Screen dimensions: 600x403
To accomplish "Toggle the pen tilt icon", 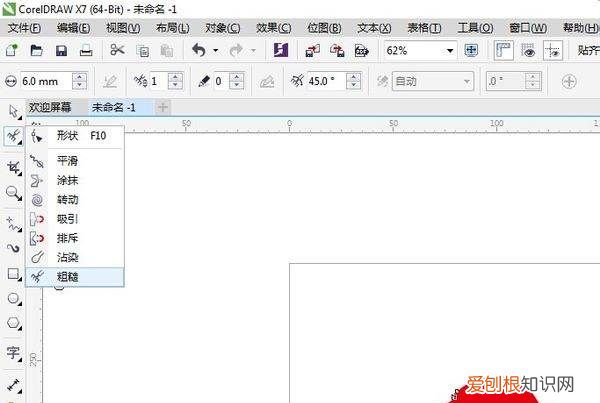I will 267,81.
